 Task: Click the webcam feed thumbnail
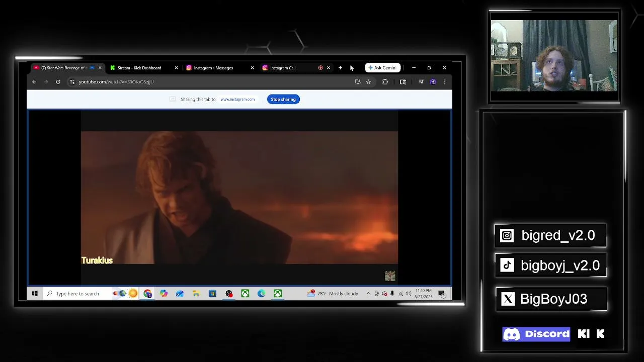coord(554,56)
